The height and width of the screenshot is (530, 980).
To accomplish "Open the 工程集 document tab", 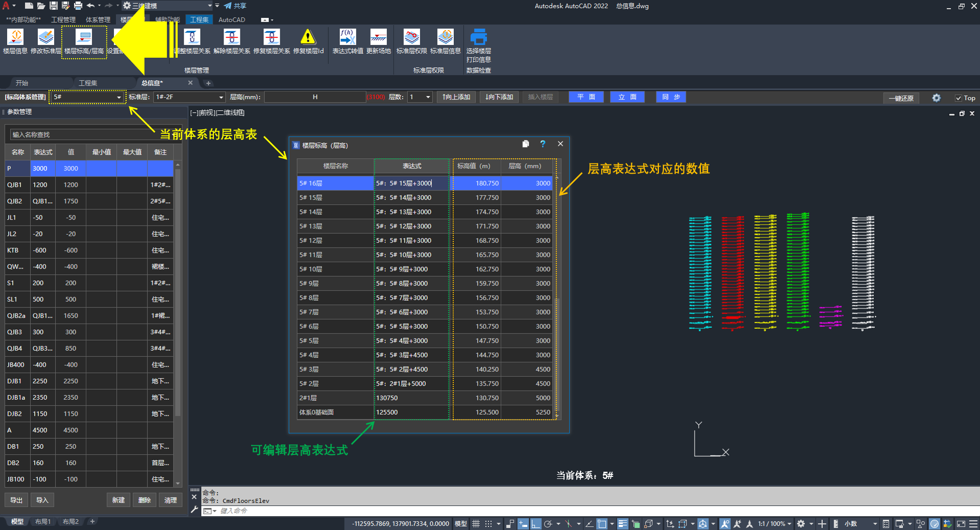I will (88, 83).
